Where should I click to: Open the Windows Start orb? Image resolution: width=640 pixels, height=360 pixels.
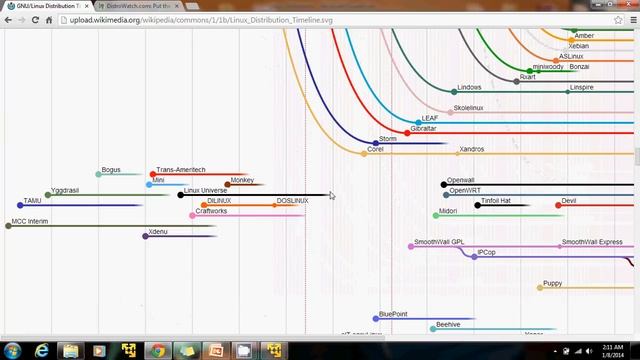pyautogui.click(x=12, y=351)
